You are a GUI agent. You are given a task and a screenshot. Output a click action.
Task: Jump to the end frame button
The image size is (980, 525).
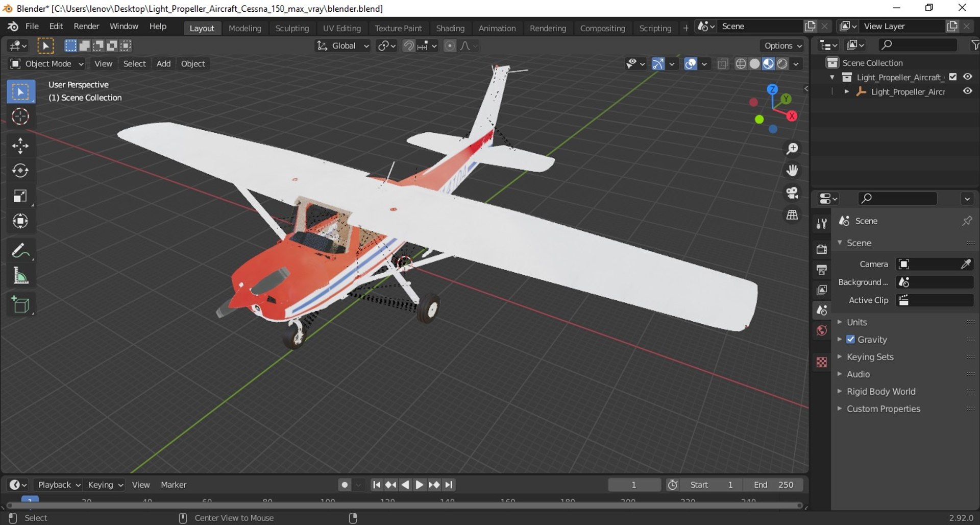pyautogui.click(x=449, y=485)
